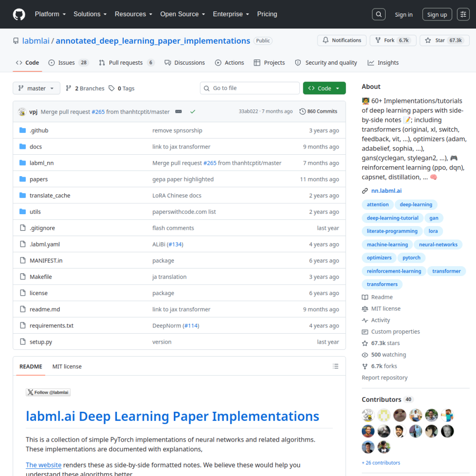Open 'The website' link in README
The height and width of the screenshot is (476, 476).
(x=43, y=465)
